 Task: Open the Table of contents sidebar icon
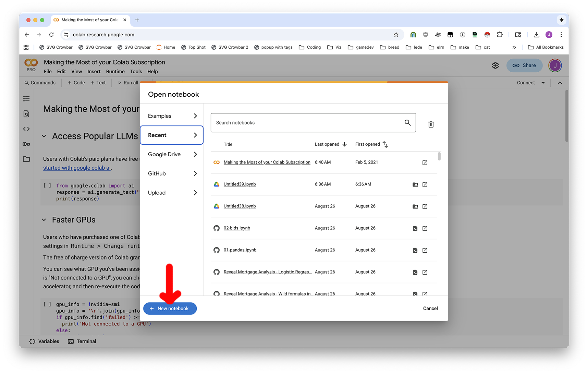26,99
